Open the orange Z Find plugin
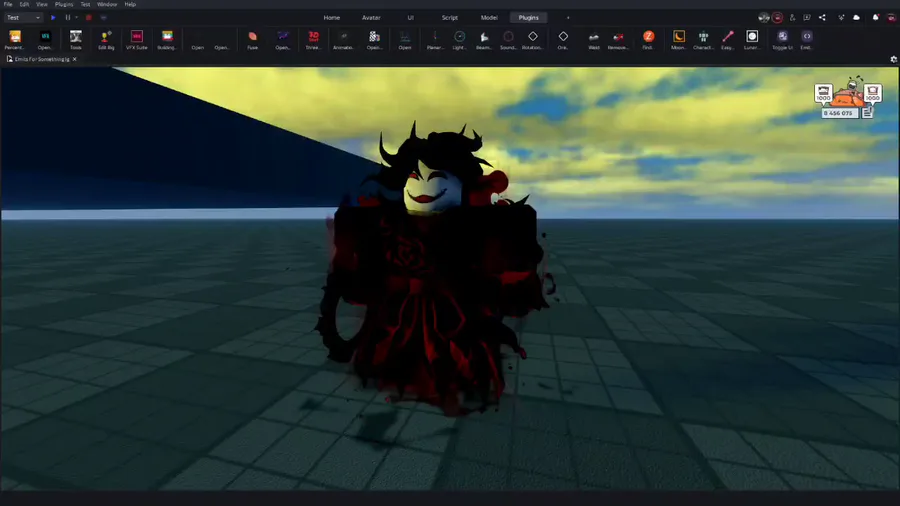This screenshot has width=900, height=506. tap(648, 39)
